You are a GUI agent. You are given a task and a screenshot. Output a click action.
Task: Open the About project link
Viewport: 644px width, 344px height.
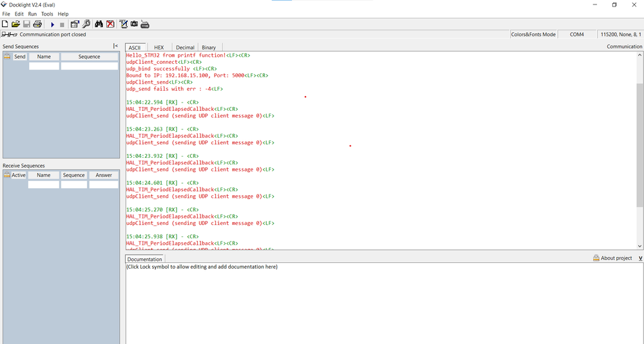click(x=616, y=258)
